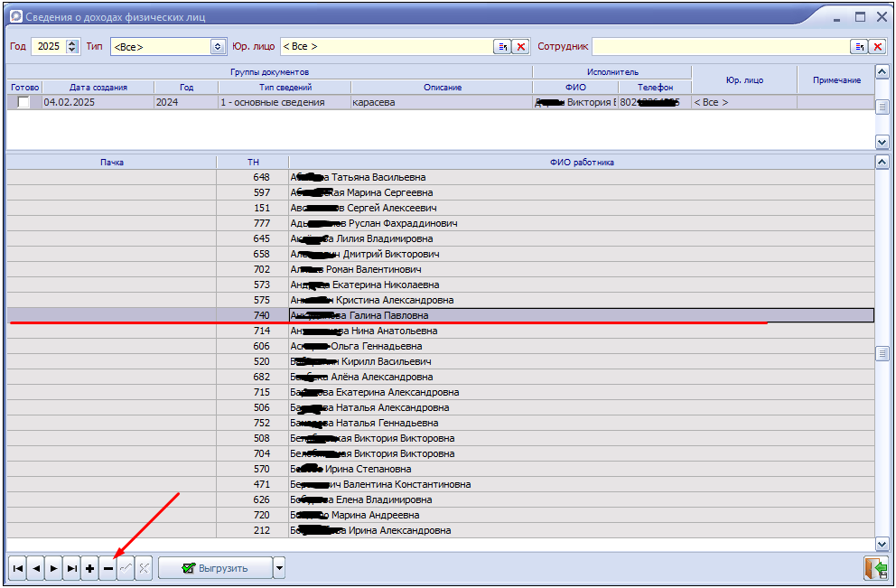Open the Тип dropdown list
896x588 pixels.
click(x=218, y=46)
